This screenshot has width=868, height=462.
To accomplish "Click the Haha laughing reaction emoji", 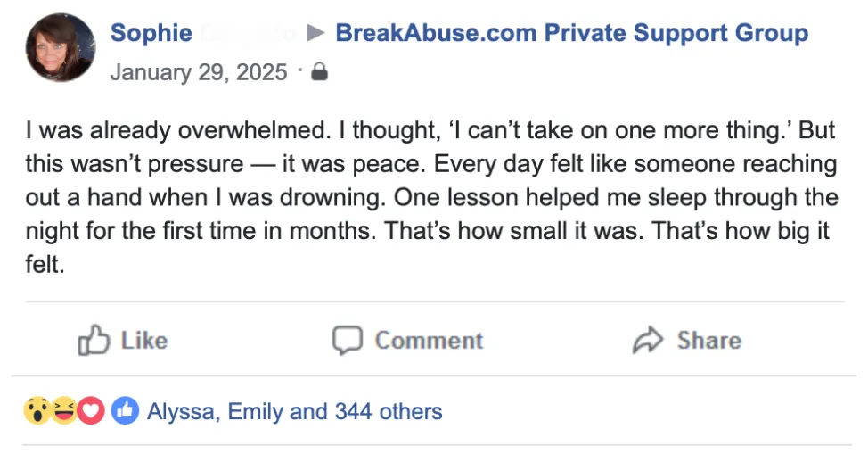I will tap(63, 411).
